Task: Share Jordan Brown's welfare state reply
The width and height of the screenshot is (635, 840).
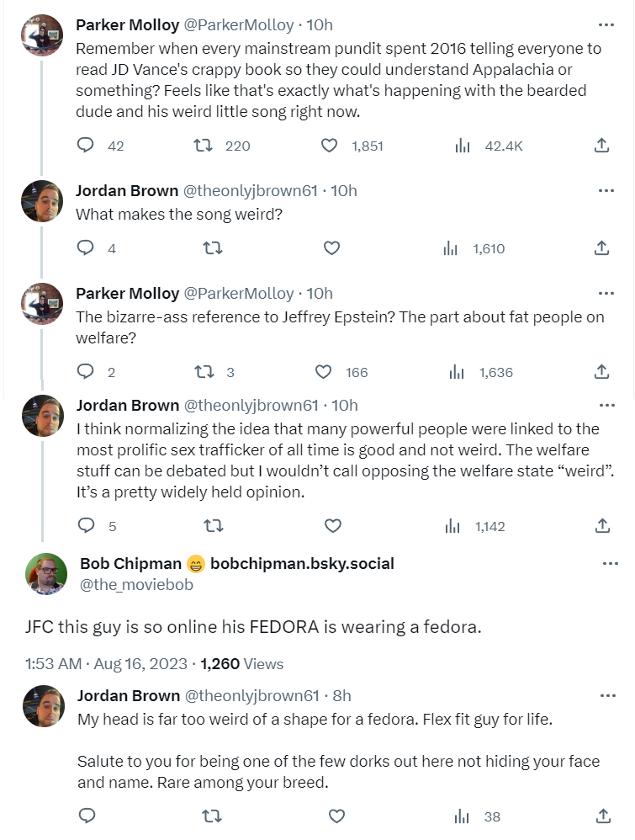Action: 602,526
